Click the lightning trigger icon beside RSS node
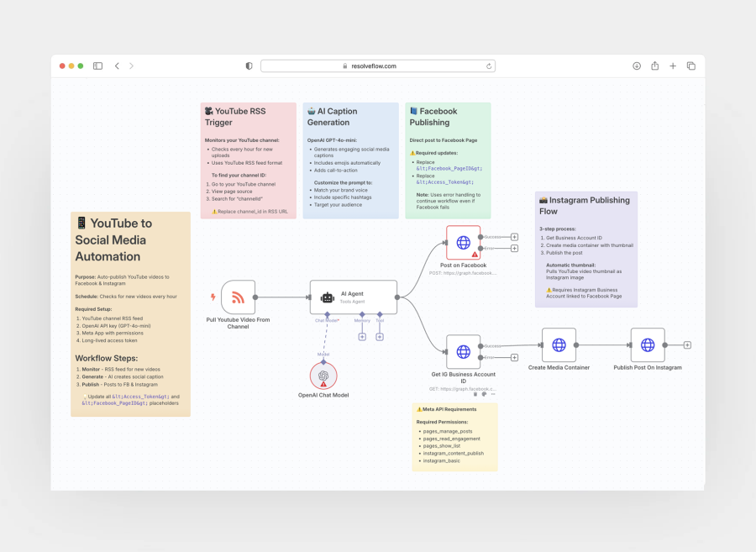The height and width of the screenshot is (552, 756). (213, 297)
